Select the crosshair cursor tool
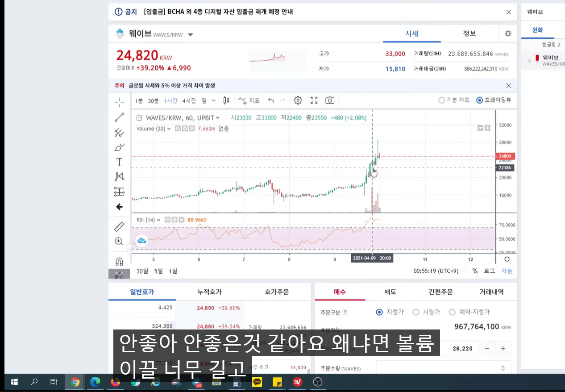565x392 pixels. (x=119, y=103)
